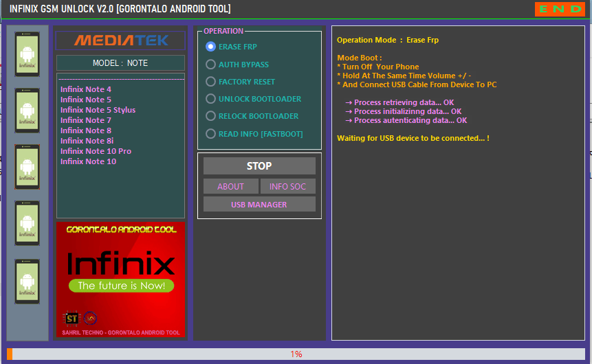The width and height of the screenshot is (592, 364).
Task: Open the ABOUT dialog
Action: tap(231, 186)
